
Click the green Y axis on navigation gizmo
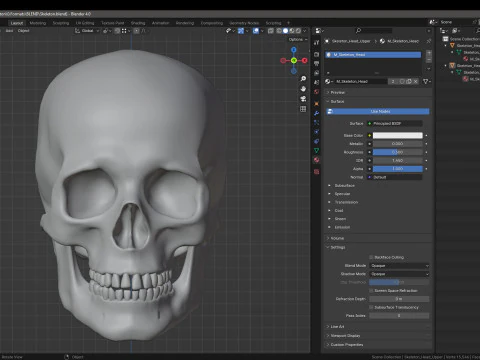(294, 60)
